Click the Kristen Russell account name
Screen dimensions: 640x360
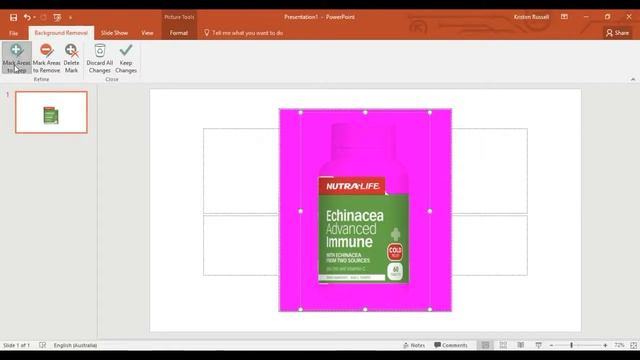(x=531, y=17)
